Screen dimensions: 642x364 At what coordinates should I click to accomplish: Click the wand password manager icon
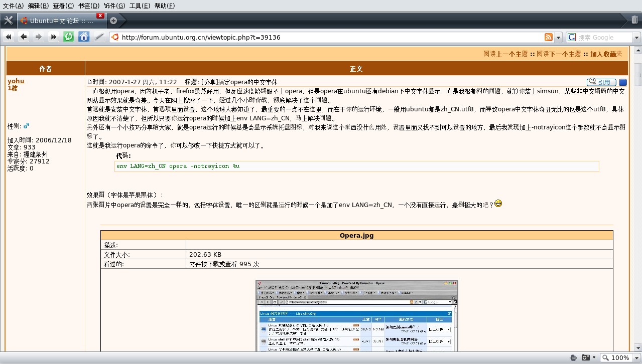pos(99,37)
